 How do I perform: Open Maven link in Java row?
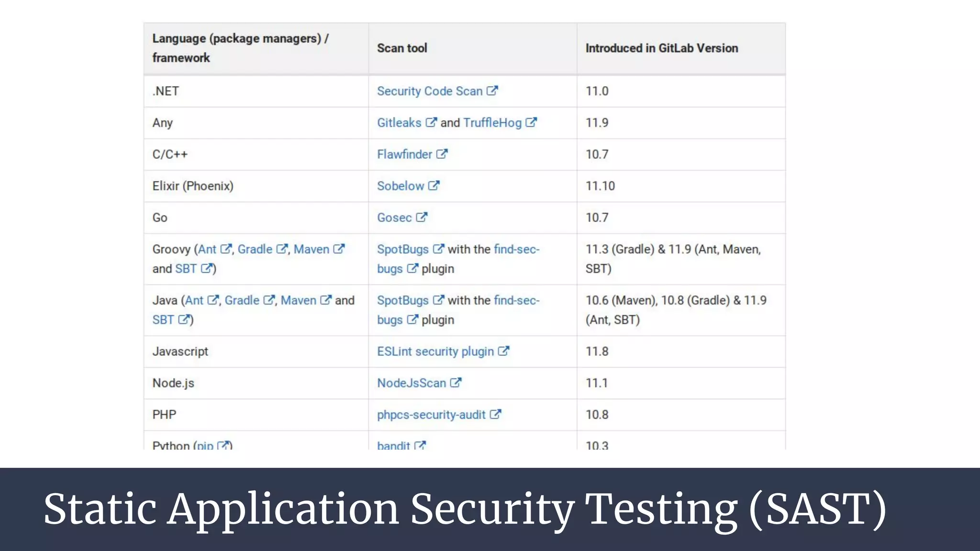point(299,300)
